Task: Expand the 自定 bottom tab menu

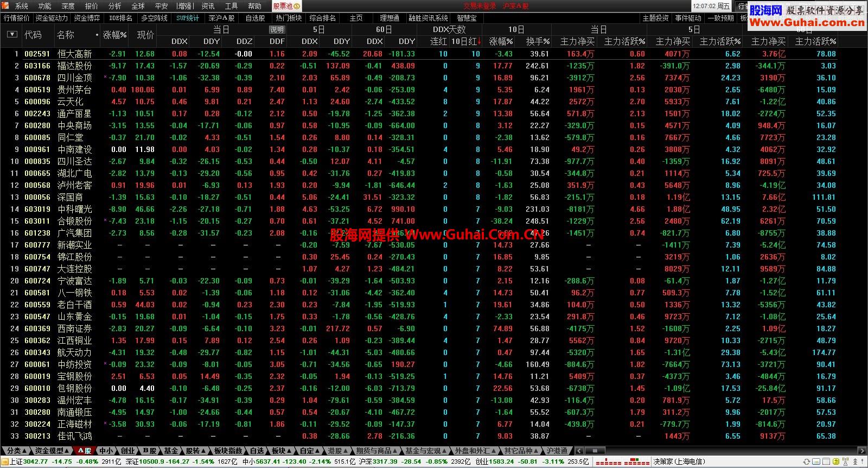Action: point(310,451)
